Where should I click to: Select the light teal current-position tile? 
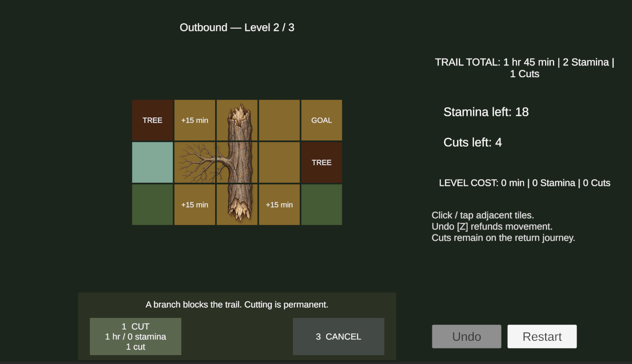(152, 162)
